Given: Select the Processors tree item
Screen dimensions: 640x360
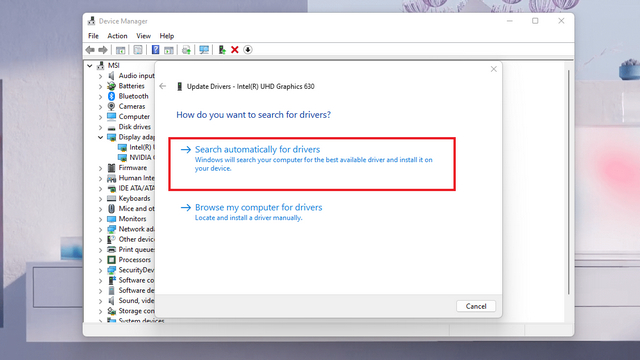Looking at the screenshot, I should (x=134, y=260).
